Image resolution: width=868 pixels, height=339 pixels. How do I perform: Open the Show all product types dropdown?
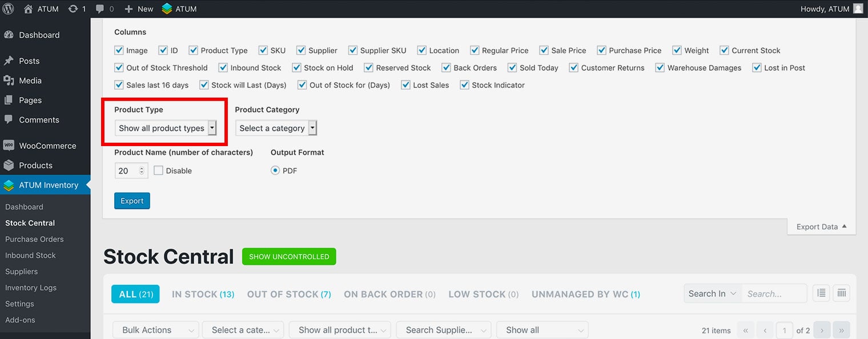(x=167, y=128)
